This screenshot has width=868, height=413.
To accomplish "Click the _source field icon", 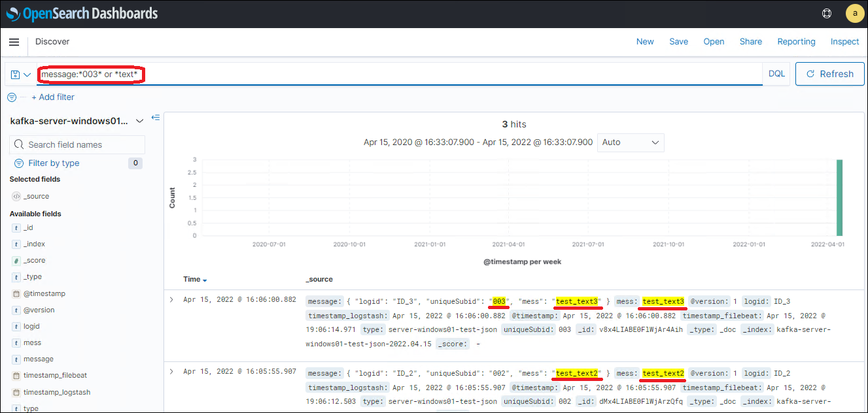I will point(16,196).
